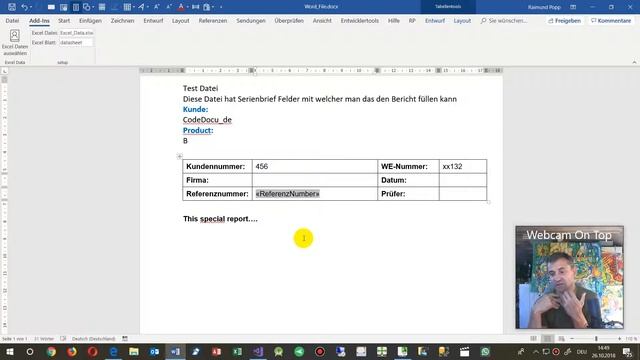Click the Product: heading text
Screen dimensions: 640x360
pyautogui.click(x=198, y=130)
